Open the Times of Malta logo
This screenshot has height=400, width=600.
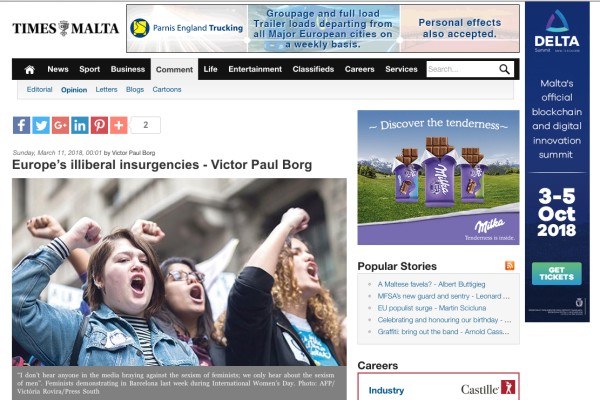[x=65, y=28]
